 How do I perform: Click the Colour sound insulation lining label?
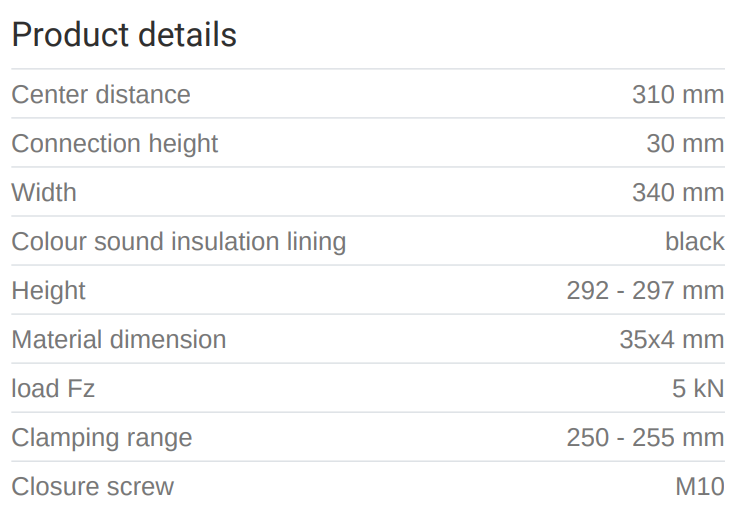click(x=178, y=242)
